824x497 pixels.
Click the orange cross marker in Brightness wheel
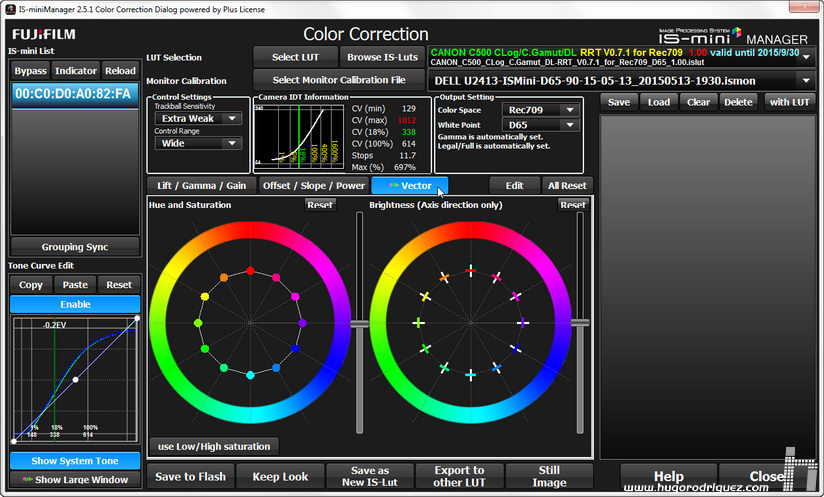(x=444, y=277)
